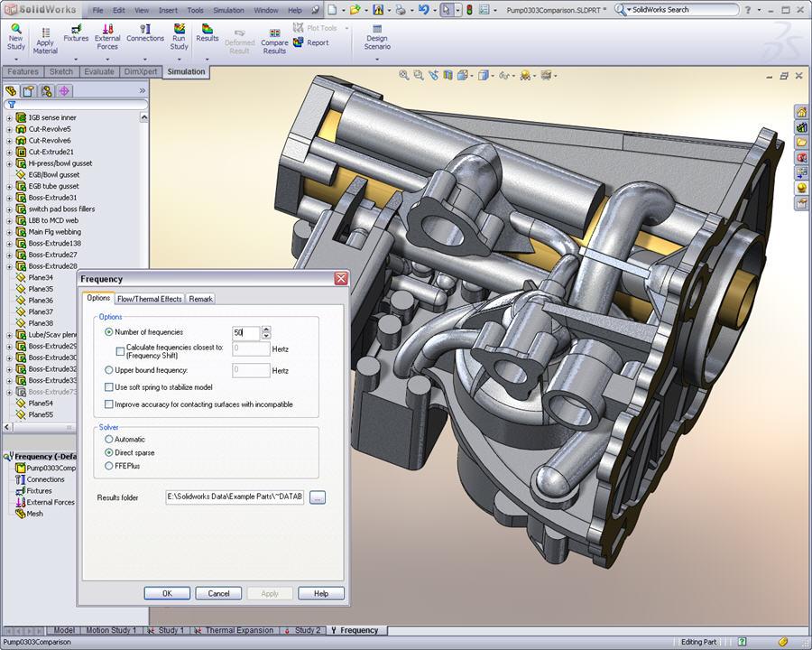Enable Use soft spring to stabilize model
812x650 pixels.
coord(109,387)
